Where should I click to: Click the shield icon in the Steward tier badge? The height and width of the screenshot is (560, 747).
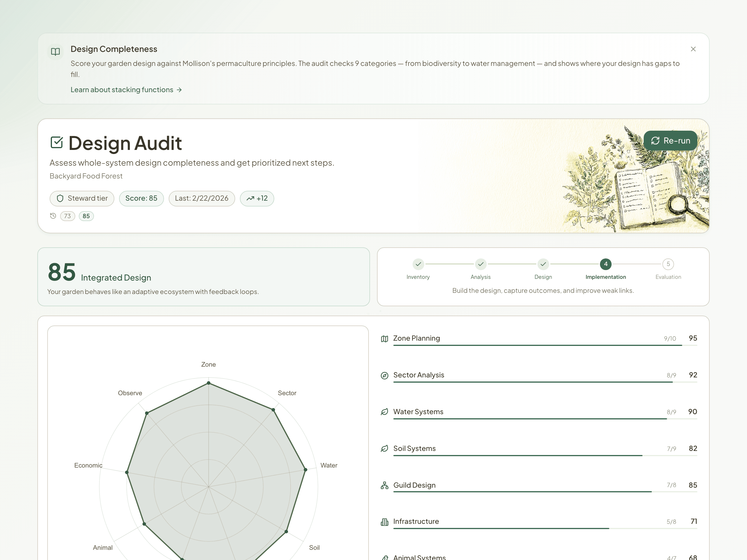click(60, 199)
